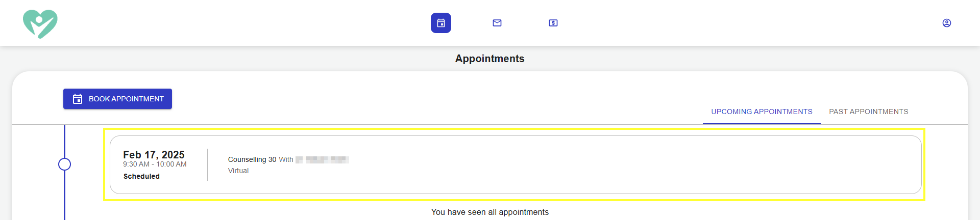980x220 pixels.
Task: Click the 'You have seen all appointments' message
Action: click(x=490, y=212)
